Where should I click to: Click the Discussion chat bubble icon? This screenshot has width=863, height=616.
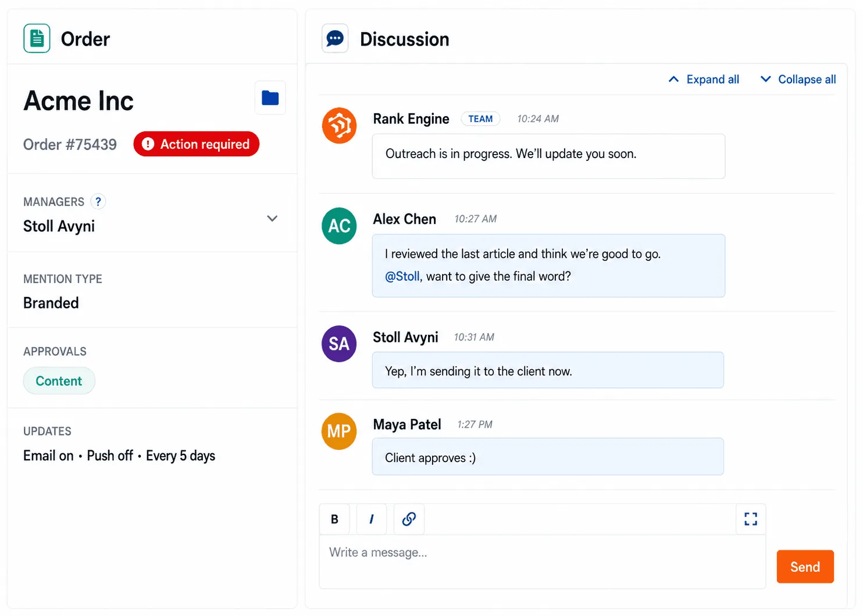[x=335, y=39]
